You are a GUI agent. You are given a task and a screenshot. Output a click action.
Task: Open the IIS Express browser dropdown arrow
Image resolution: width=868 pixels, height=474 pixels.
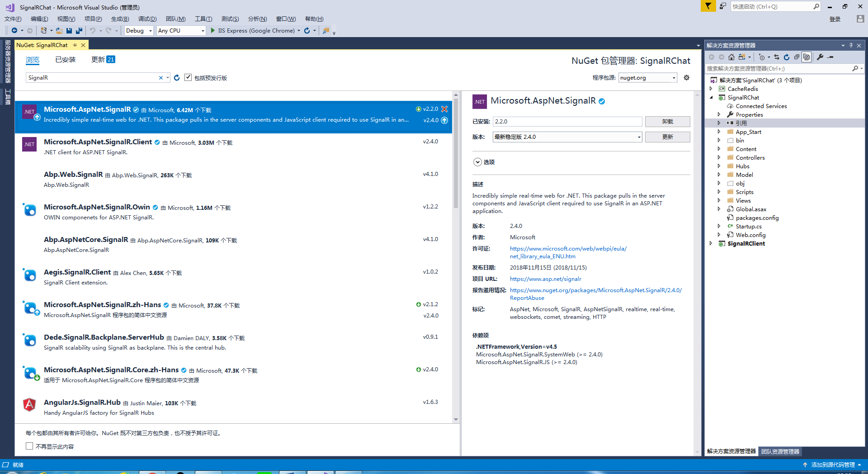point(299,31)
